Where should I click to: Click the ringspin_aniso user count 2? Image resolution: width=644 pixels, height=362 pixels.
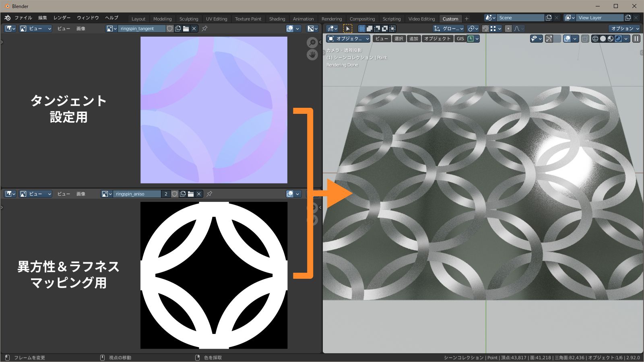pos(166,194)
